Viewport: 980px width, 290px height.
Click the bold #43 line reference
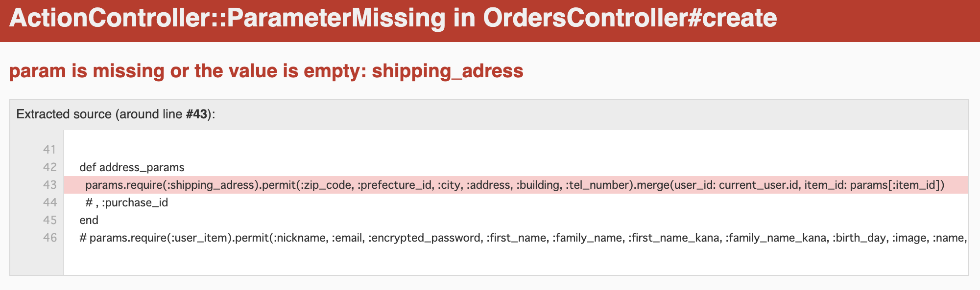click(196, 114)
